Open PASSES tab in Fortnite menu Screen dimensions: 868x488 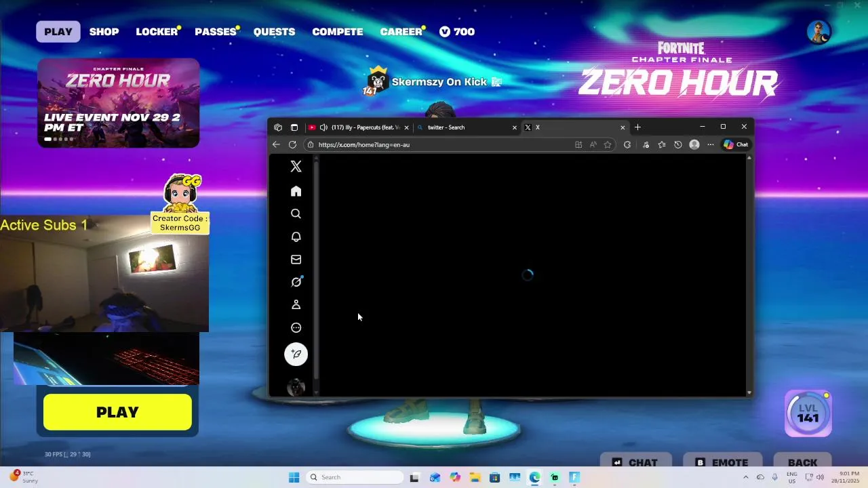coord(216,32)
